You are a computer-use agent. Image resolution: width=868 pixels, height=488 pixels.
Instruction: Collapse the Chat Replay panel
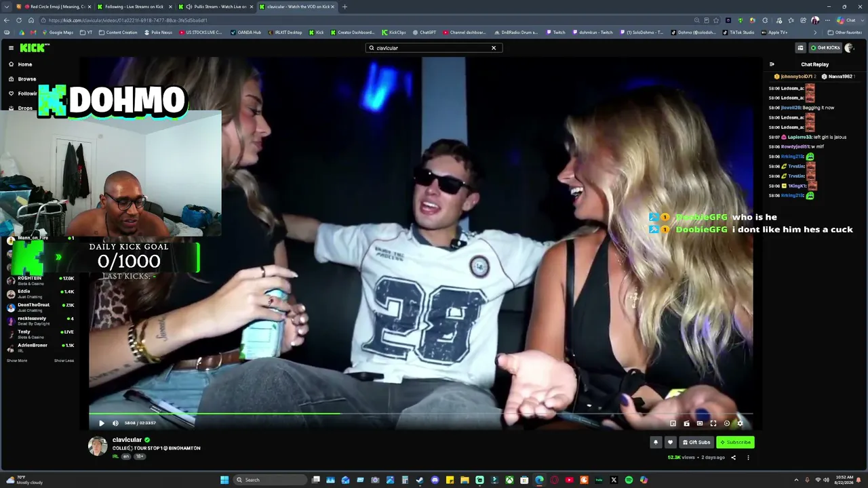(x=772, y=64)
